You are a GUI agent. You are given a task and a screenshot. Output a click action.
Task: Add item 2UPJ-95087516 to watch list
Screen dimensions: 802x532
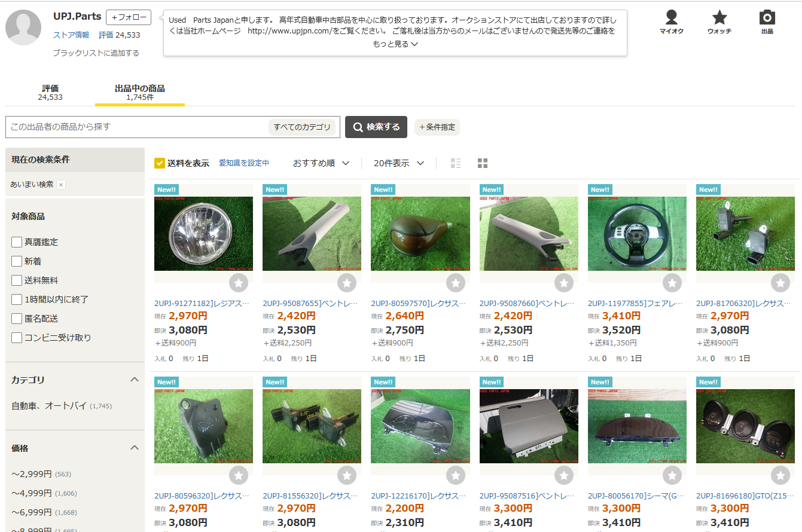564,475
